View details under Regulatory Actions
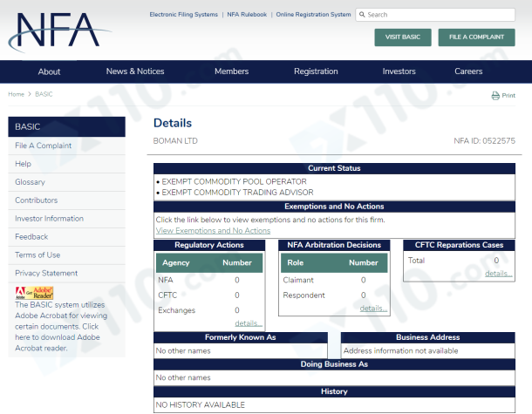The image size is (532, 414). [249, 322]
